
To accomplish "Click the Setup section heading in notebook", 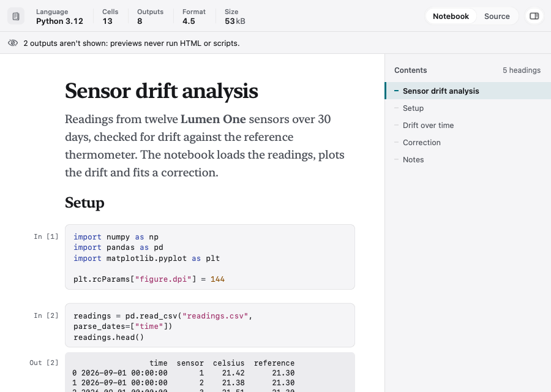I will coord(84,203).
